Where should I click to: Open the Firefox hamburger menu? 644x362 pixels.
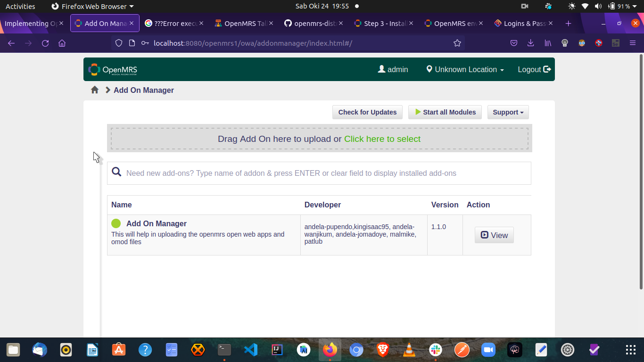click(x=633, y=43)
